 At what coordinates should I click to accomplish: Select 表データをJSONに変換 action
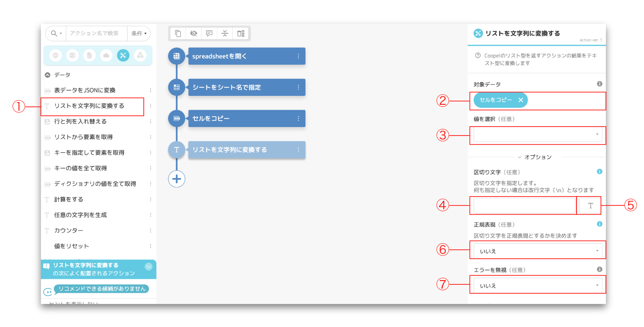tap(85, 90)
